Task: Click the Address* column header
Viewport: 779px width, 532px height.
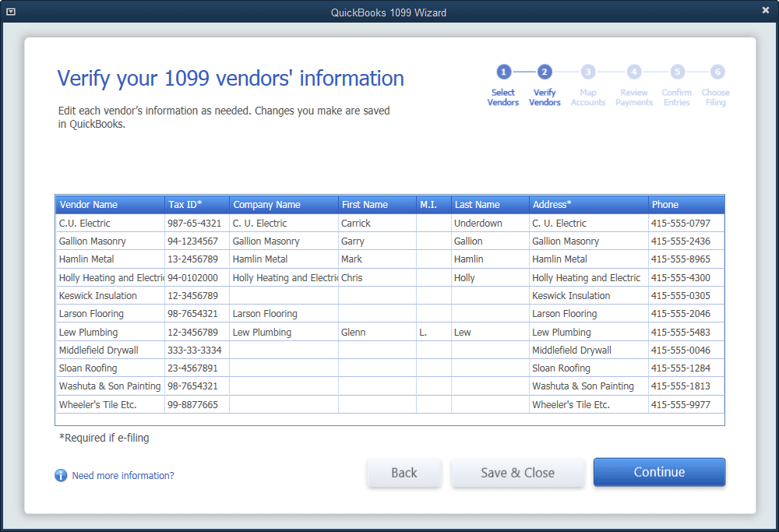Action: pos(589,205)
